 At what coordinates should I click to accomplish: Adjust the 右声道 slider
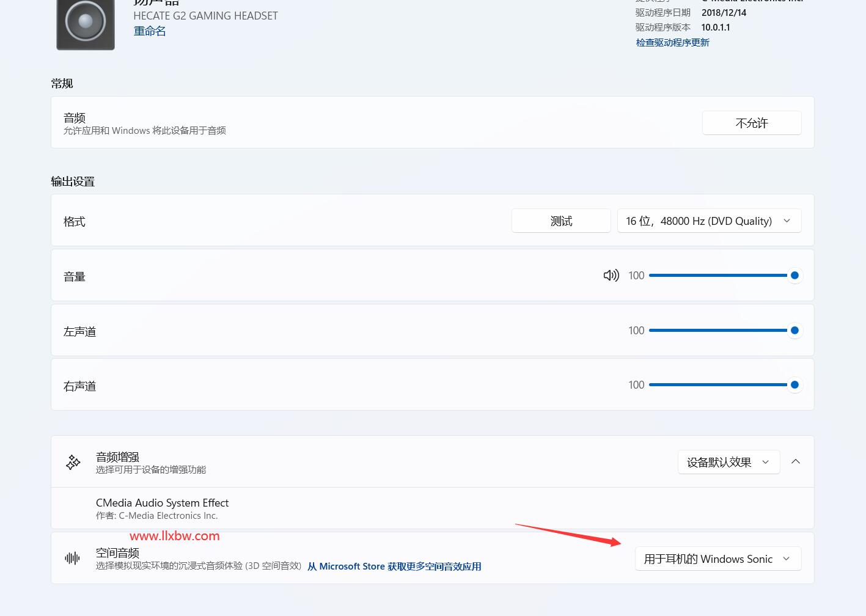718,385
